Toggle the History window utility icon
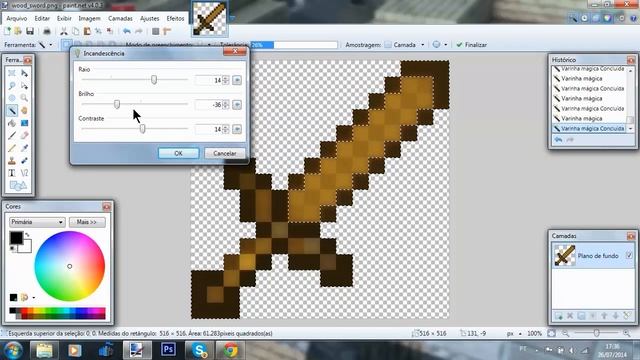The height and width of the screenshot is (360, 640). (x=584, y=18)
